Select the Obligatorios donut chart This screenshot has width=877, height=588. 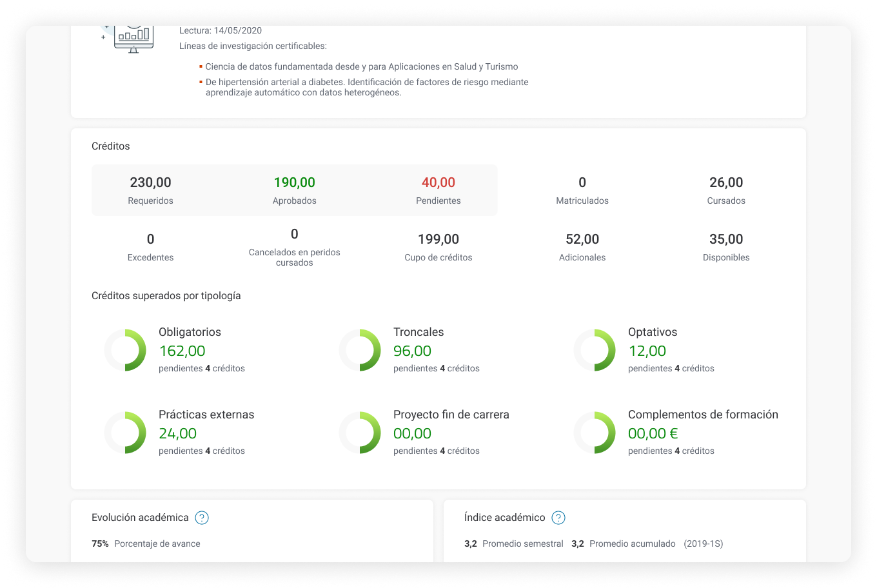pos(125,350)
